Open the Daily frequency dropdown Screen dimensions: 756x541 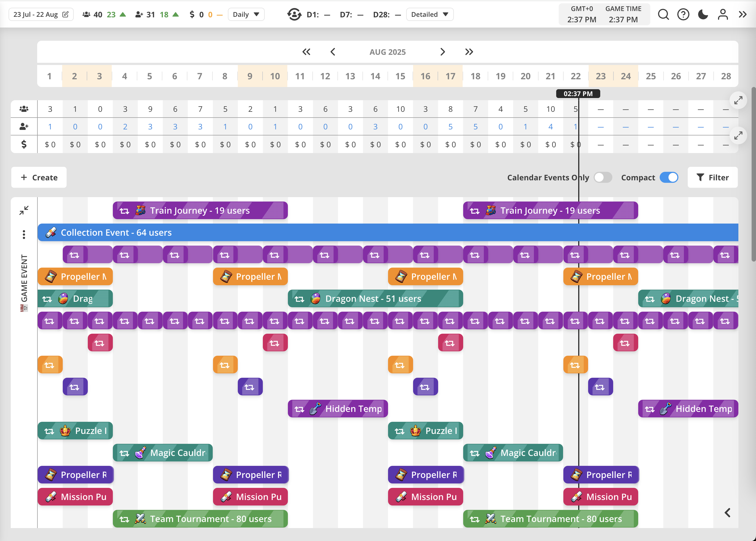pos(246,14)
